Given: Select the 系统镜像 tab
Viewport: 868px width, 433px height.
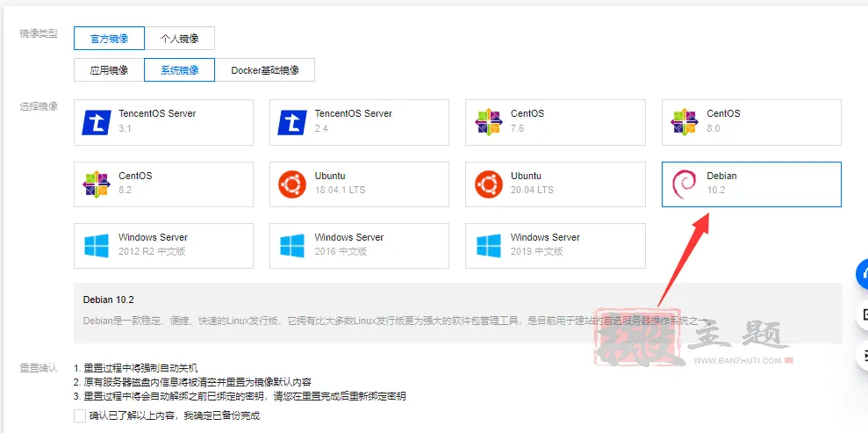Looking at the screenshot, I should pos(179,69).
